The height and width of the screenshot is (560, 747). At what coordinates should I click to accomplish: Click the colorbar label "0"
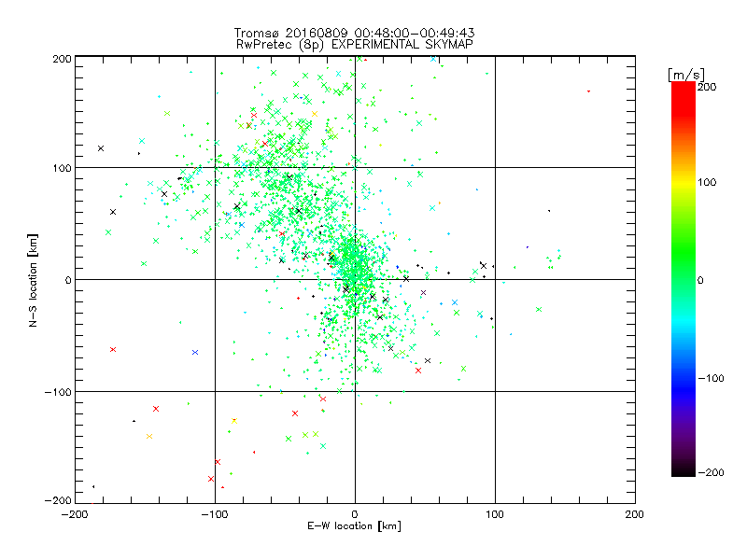click(700, 280)
